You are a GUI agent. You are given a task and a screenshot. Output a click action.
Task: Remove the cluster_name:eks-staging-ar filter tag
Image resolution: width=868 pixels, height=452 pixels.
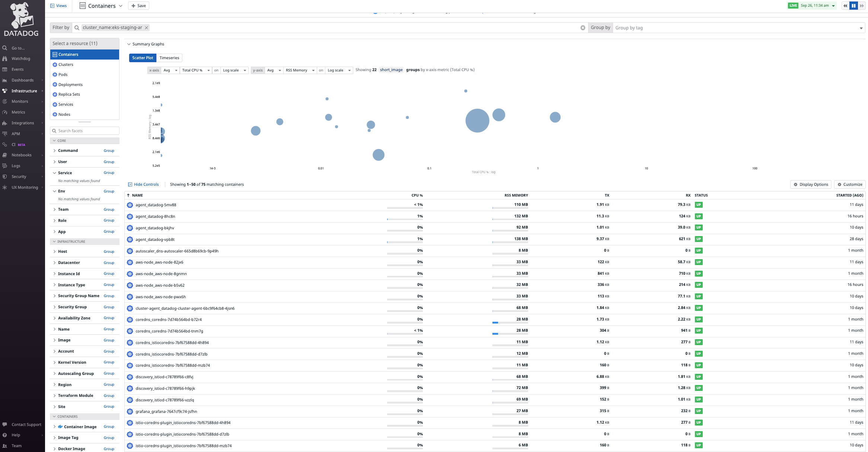(x=147, y=28)
